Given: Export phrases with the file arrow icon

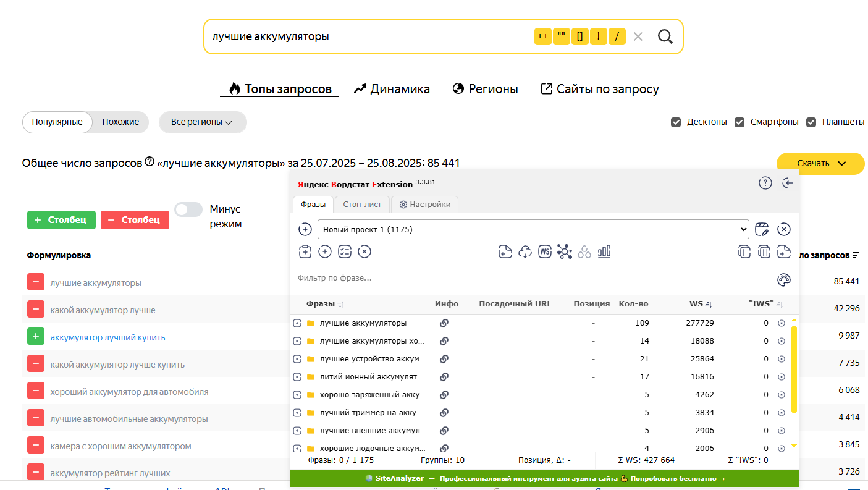Looking at the screenshot, I should coord(784,251).
